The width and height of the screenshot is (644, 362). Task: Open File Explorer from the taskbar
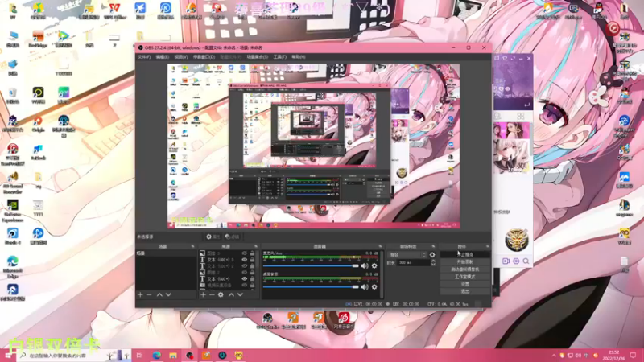tap(173, 355)
